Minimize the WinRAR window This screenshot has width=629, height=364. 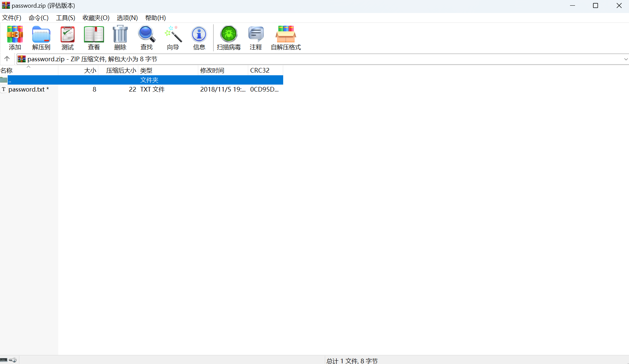click(573, 6)
